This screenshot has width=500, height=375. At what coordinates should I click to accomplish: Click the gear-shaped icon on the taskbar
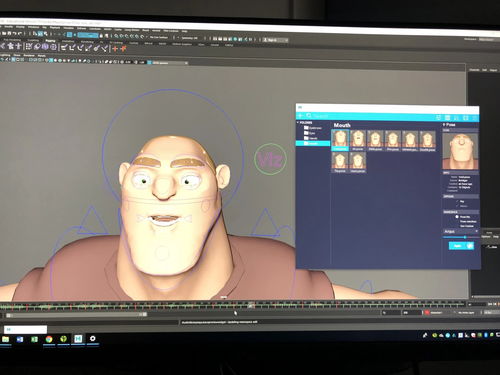[x=93, y=339]
